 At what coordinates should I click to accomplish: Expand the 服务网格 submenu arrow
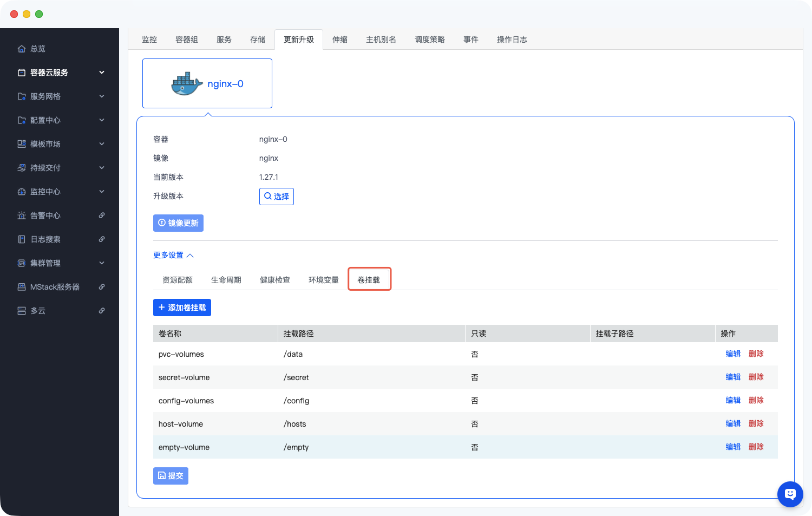coord(102,96)
